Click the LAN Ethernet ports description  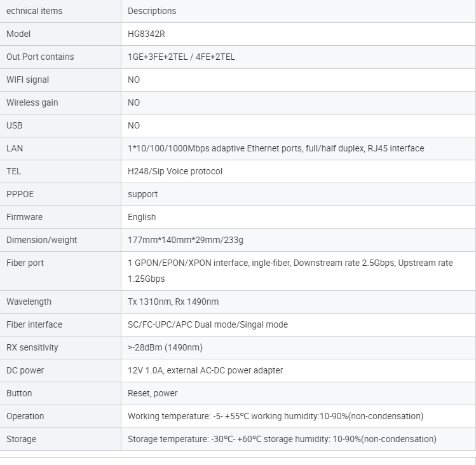pyautogui.click(x=276, y=148)
